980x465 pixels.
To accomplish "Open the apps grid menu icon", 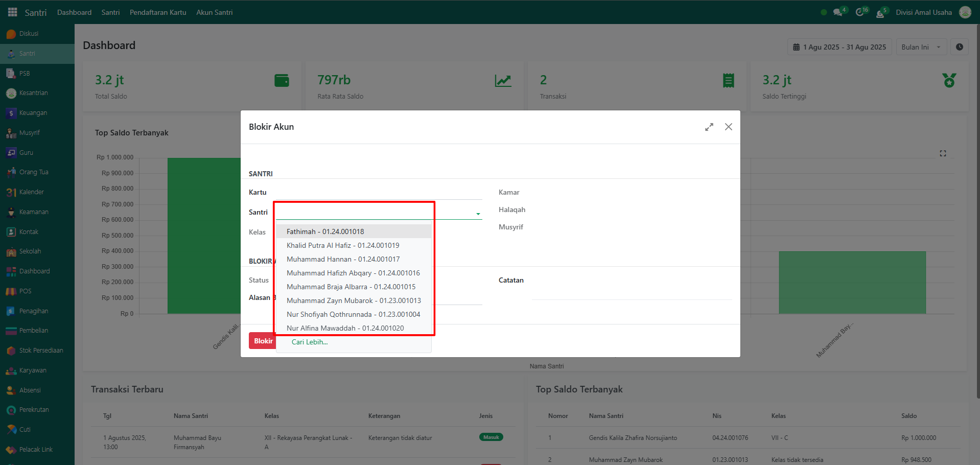I will (x=12, y=12).
